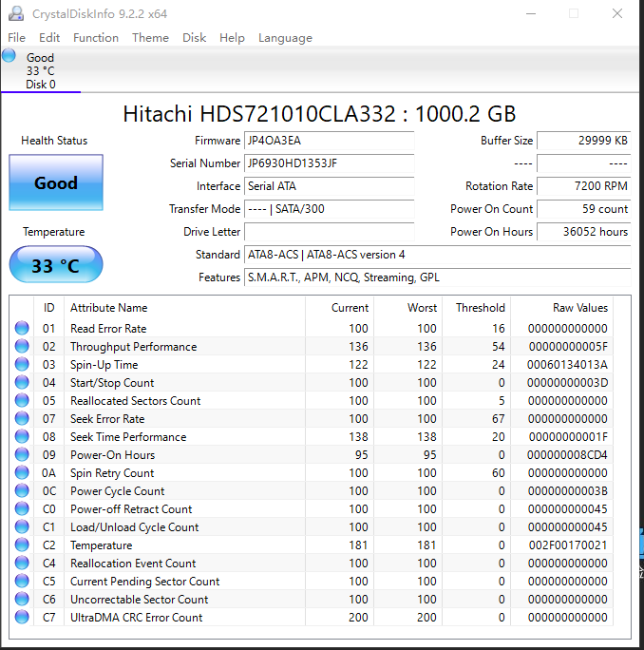Click status orb for Read Error Rate
The height and width of the screenshot is (650, 644).
(22, 328)
